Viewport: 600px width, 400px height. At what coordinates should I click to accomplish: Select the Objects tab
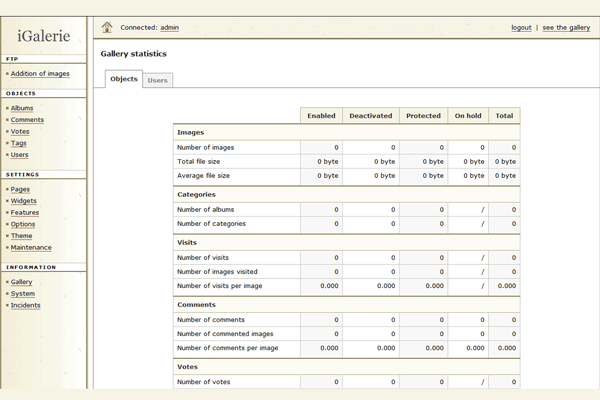tap(124, 79)
